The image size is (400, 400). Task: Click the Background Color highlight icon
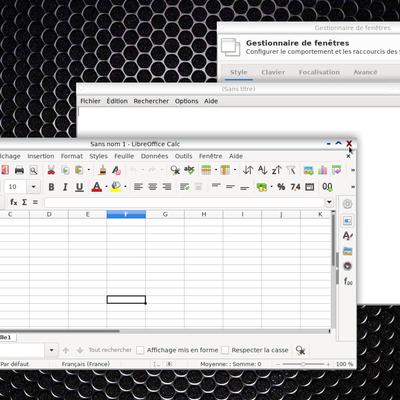[116, 187]
